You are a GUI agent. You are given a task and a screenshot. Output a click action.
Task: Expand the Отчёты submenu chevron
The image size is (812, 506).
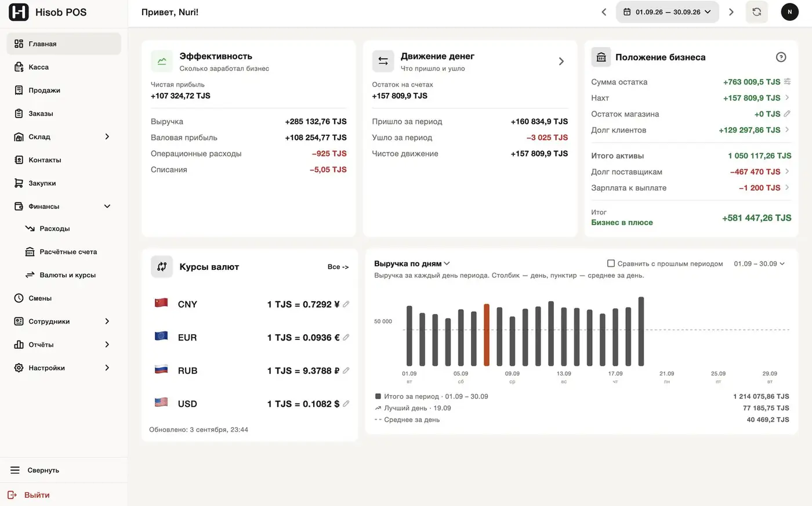(x=107, y=344)
